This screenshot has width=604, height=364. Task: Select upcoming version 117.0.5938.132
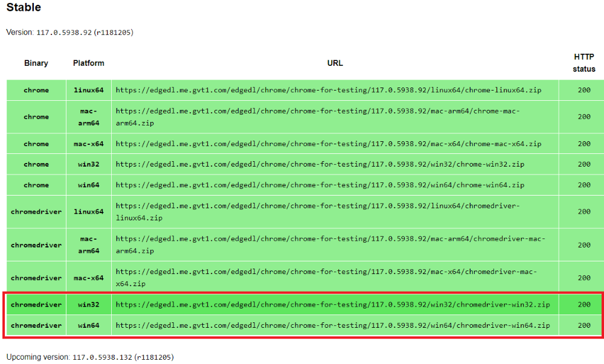pos(102,357)
